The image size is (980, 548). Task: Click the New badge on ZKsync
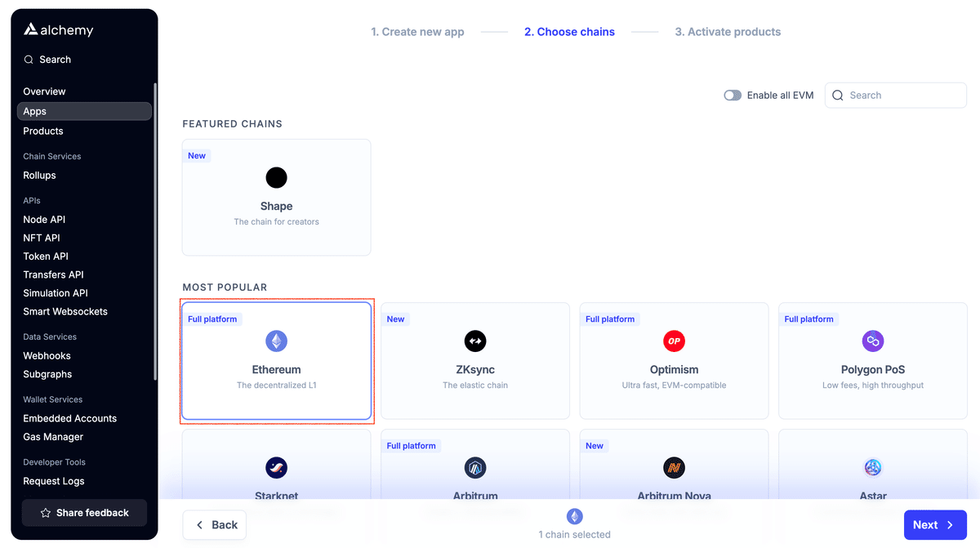tap(396, 319)
